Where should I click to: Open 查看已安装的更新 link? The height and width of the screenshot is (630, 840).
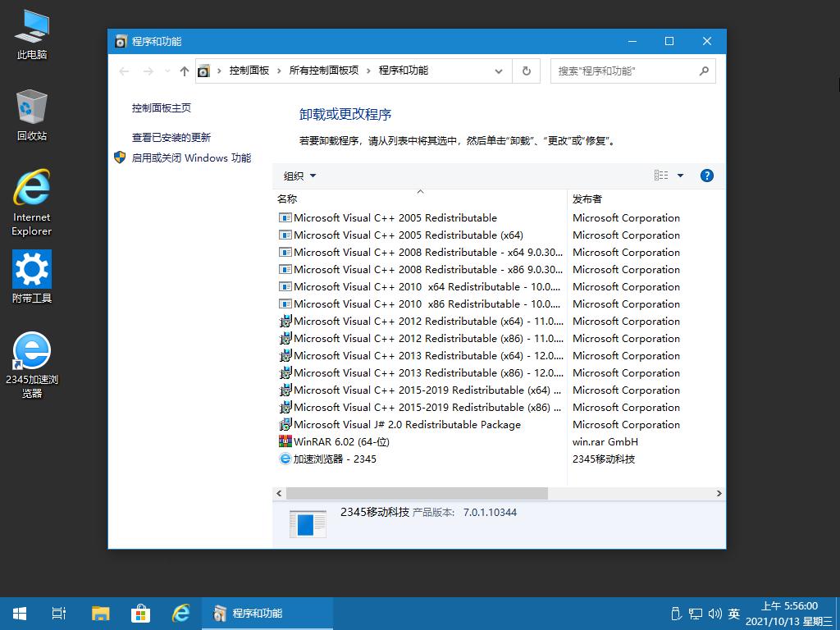click(x=171, y=138)
